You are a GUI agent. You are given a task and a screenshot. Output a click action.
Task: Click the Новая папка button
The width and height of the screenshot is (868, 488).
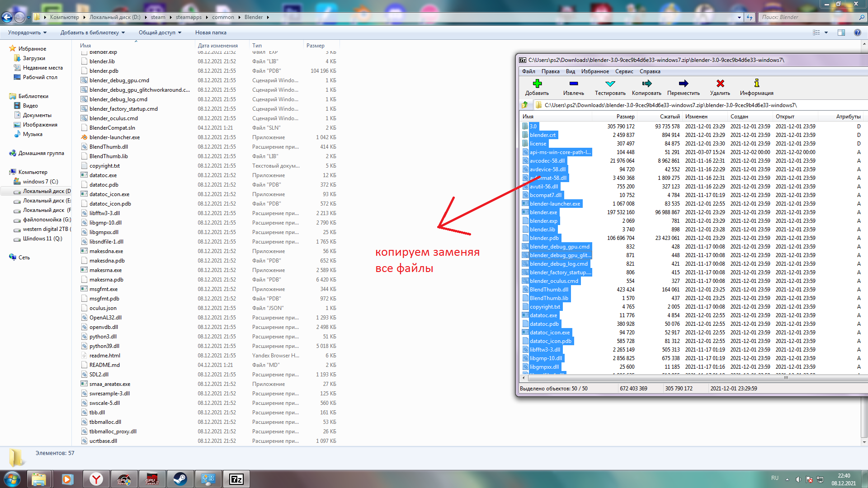coord(211,33)
